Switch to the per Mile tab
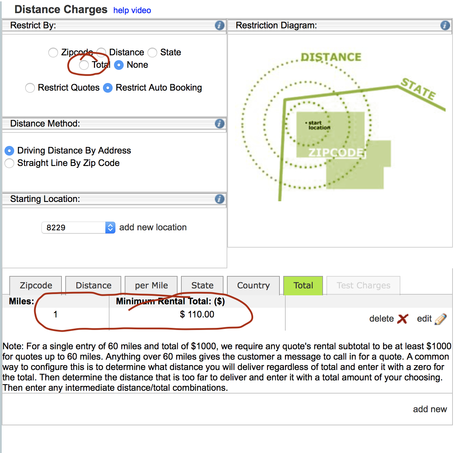This screenshot has width=476, height=453. click(x=151, y=285)
